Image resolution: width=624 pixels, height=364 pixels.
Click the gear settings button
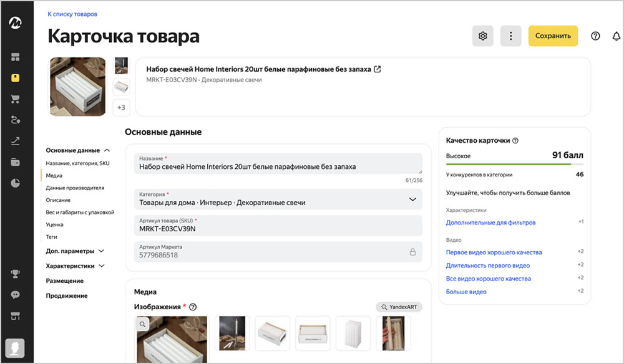(x=482, y=36)
